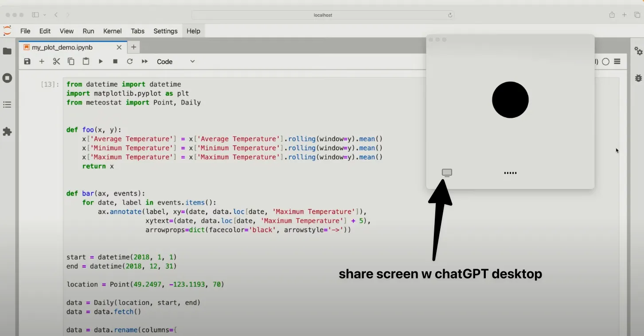Open the Kernel menu
The image size is (644, 336).
point(113,31)
